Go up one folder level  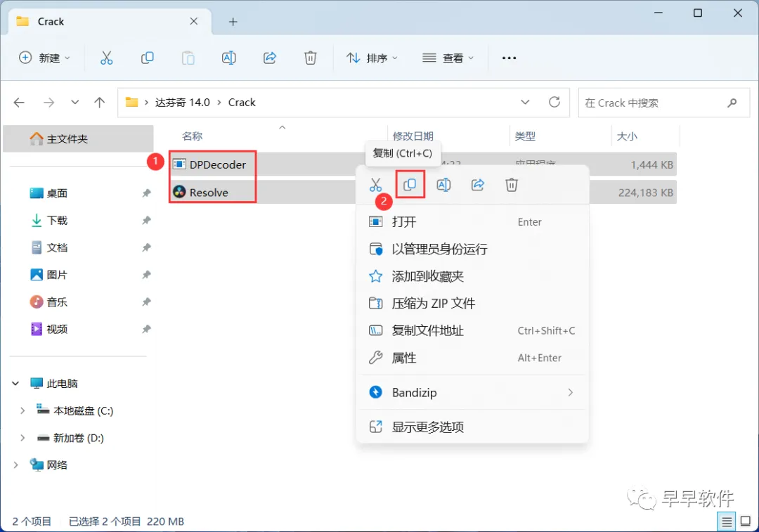(99, 103)
